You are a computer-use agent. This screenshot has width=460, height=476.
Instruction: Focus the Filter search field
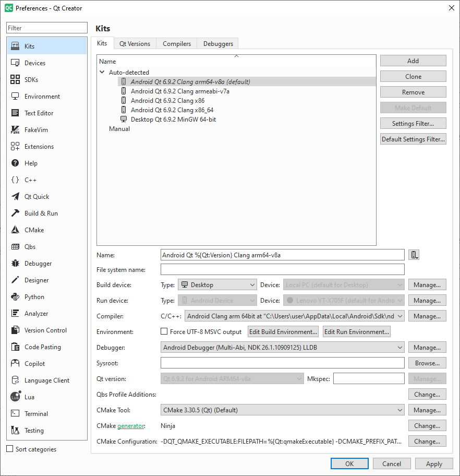click(47, 28)
